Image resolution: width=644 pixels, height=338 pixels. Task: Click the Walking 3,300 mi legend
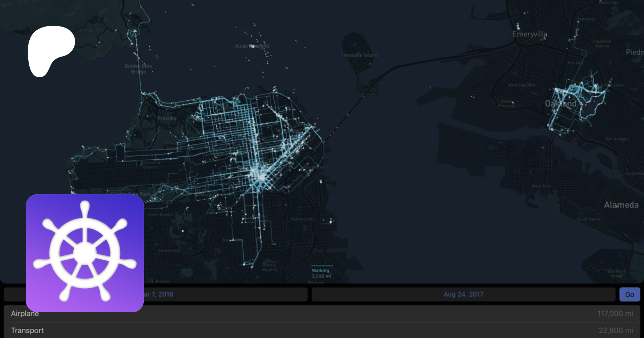pyautogui.click(x=321, y=273)
